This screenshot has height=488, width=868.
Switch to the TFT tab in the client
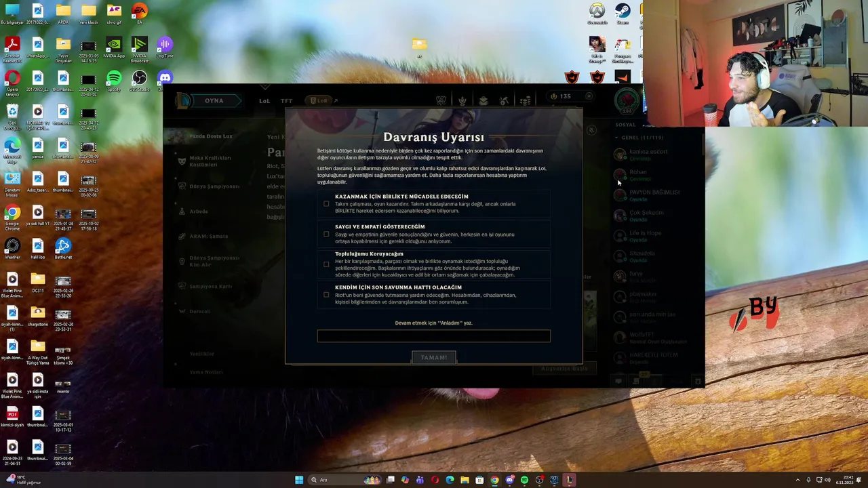click(287, 101)
